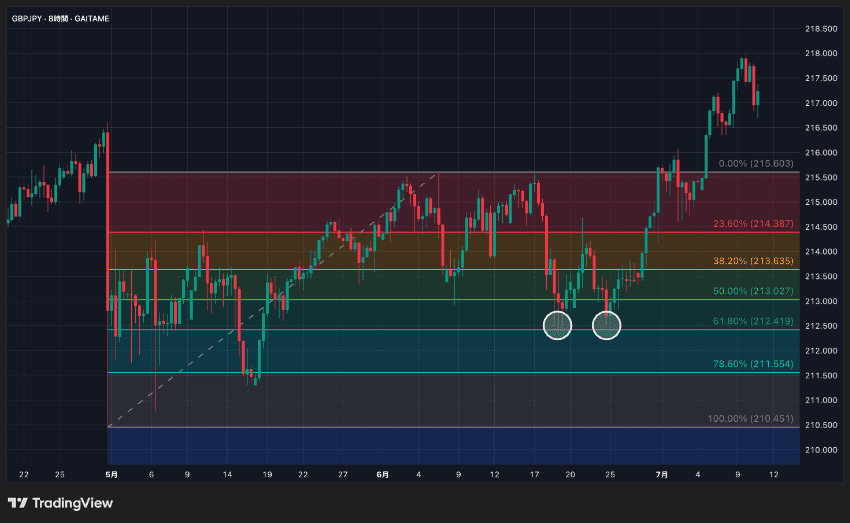850x523 pixels.
Task: Click the 6月 date label on time axis
Action: coord(382,474)
